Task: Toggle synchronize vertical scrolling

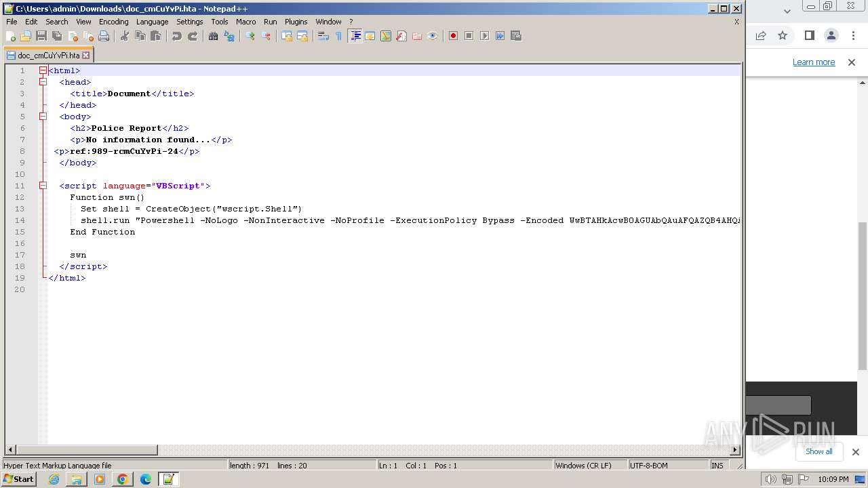Action: [x=287, y=36]
